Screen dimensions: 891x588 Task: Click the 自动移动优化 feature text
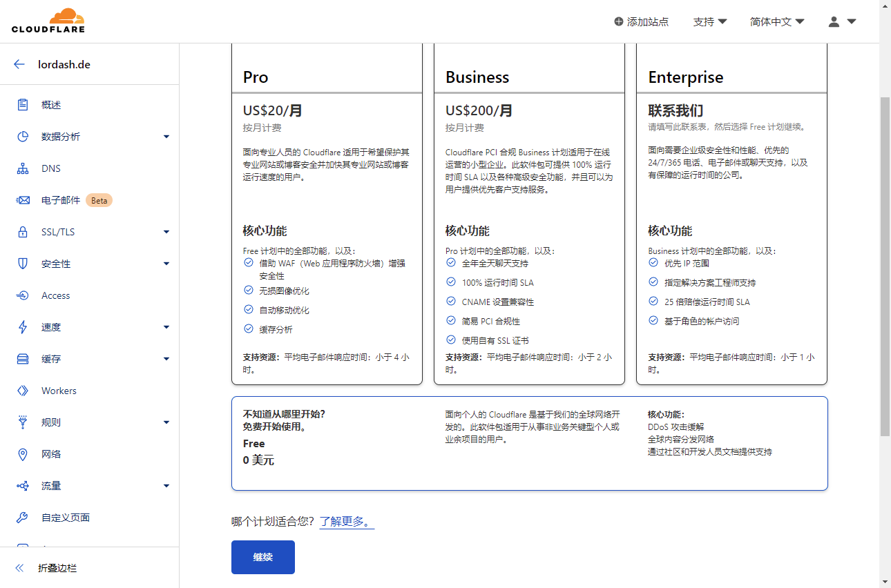pyautogui.click(x=284, y=311)
